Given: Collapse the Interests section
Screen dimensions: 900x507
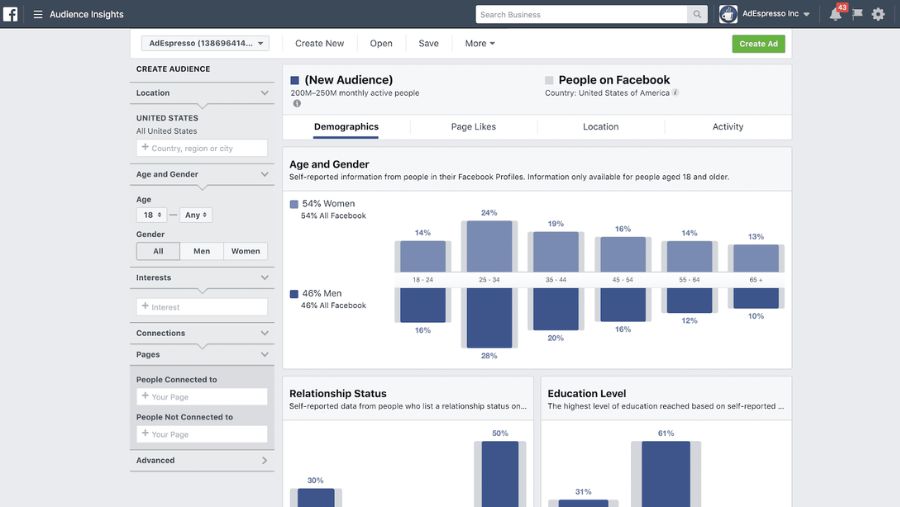Looking at the screenshot, I should (265, 277).
